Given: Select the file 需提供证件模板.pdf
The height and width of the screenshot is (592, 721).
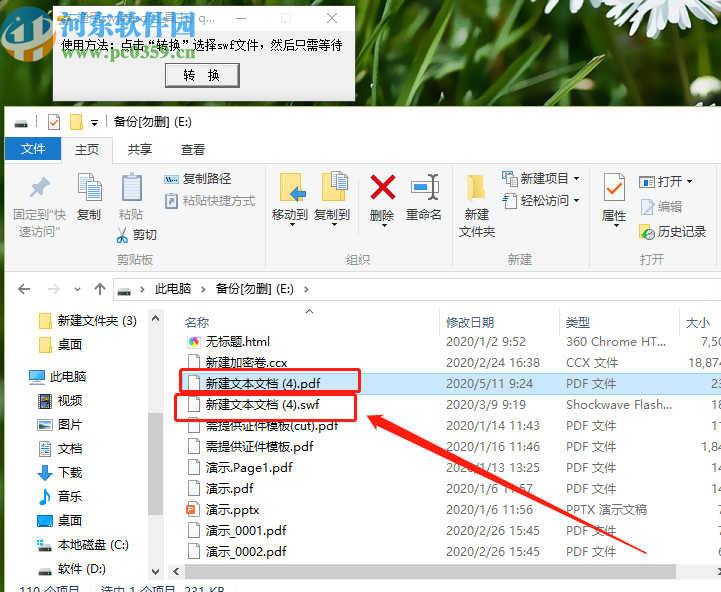Looking at the screenshot, I should (259, 447).
